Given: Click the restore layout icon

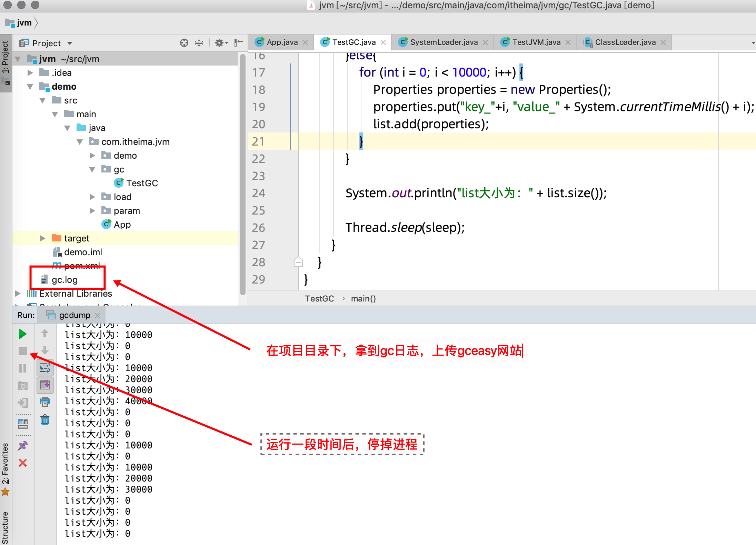Looking at the screenshot, I should pos(23,424).
